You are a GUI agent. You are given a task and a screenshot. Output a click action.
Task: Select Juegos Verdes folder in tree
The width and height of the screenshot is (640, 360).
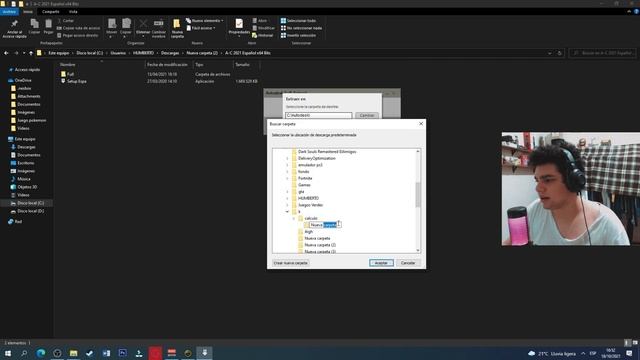(310, 205)
